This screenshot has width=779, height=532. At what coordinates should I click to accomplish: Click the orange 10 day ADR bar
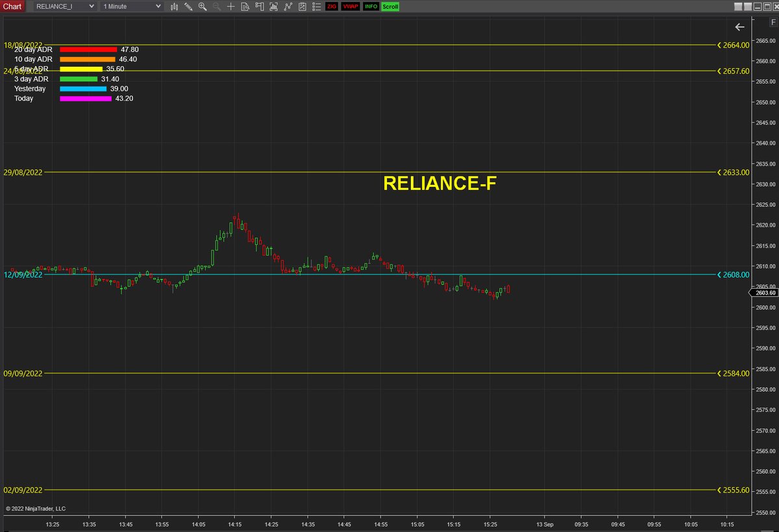coord(87,59)
